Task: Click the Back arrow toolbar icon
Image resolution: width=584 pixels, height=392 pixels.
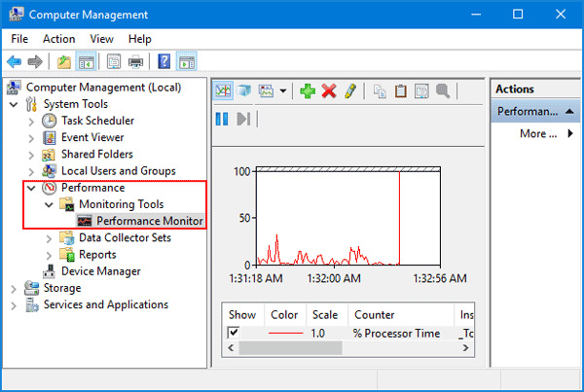Action: (15, 61)
